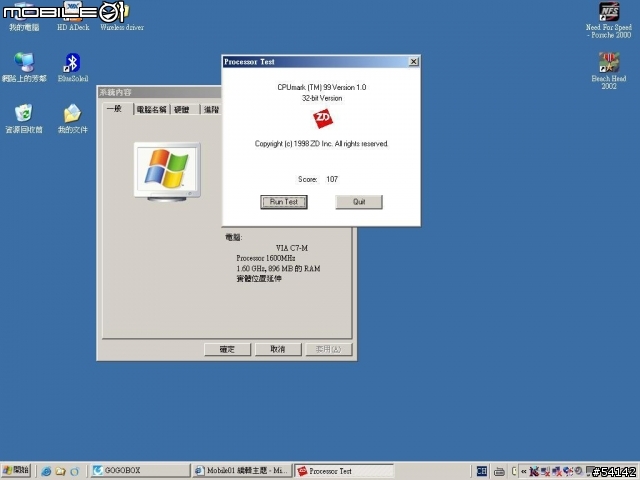Viewport: 640px width, 480px height.
Task: Open the 開始 Start menu
Action: point(17,470)
